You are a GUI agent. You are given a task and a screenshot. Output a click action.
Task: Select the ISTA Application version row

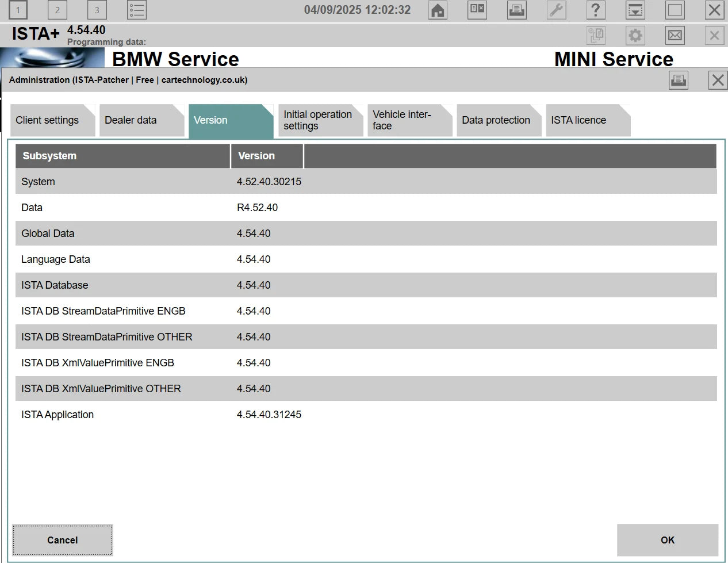pos(230,415)
